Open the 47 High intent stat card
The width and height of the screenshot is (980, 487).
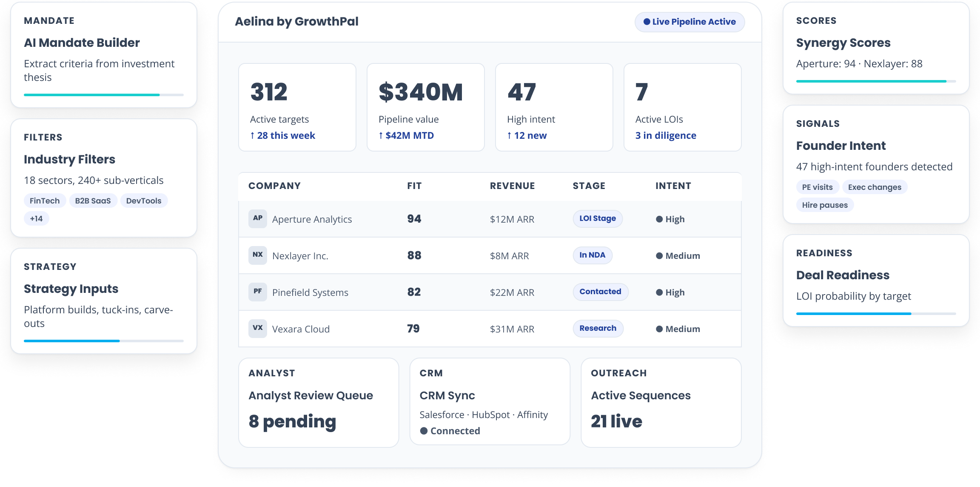(x=554, y=107)
